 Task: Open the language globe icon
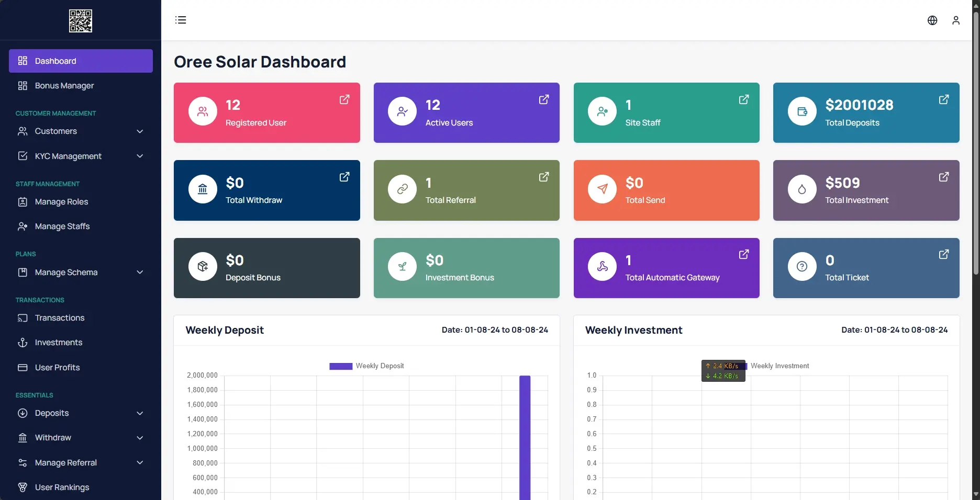[932, 20]
